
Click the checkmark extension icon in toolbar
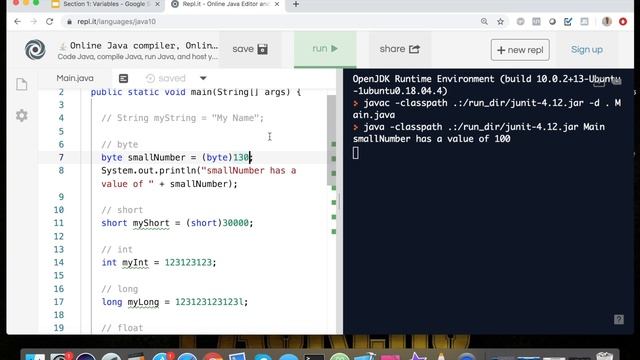pos(568,22)
